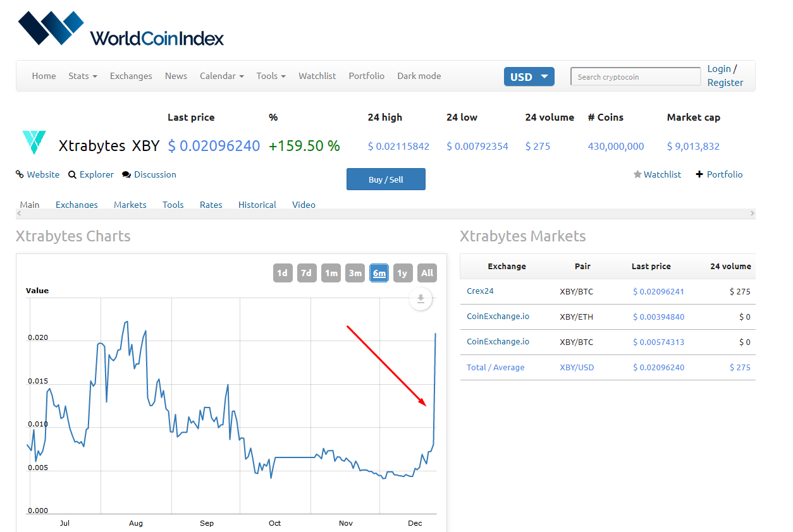
Task: Click the 24 low $ 0.00792354 value
Action: tap(477, 147)
